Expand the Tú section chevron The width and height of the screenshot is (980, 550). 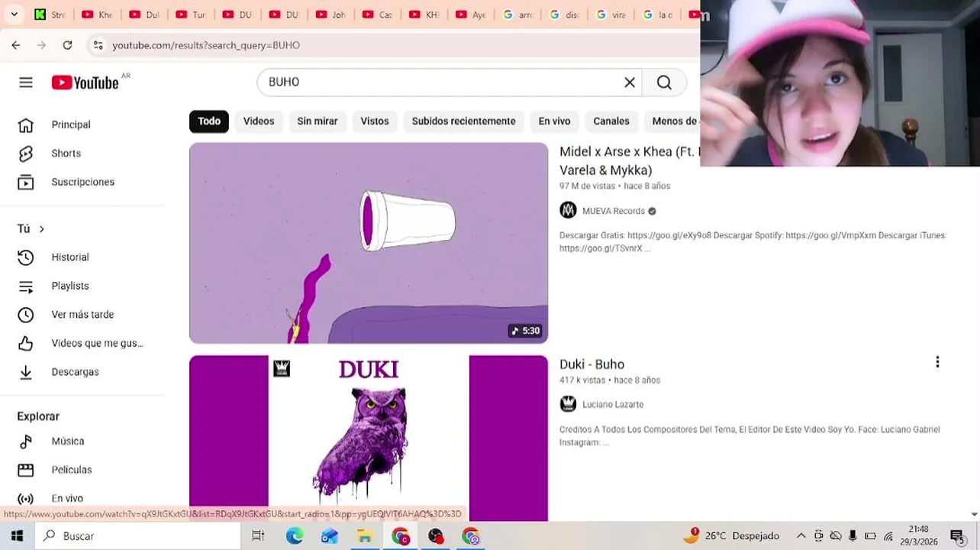[x=41, y=229]
